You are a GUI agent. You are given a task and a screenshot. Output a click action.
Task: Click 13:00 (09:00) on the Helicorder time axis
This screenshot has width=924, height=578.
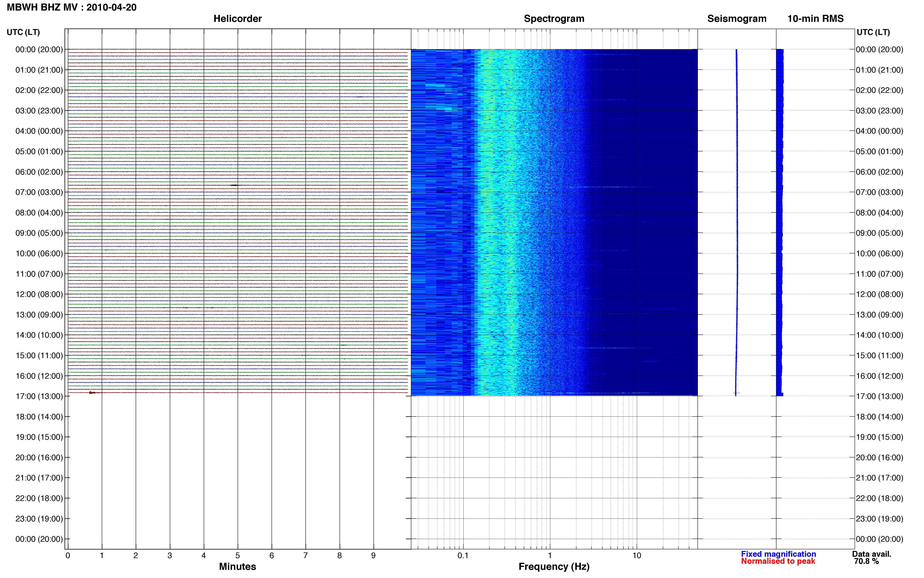[39, 315]
